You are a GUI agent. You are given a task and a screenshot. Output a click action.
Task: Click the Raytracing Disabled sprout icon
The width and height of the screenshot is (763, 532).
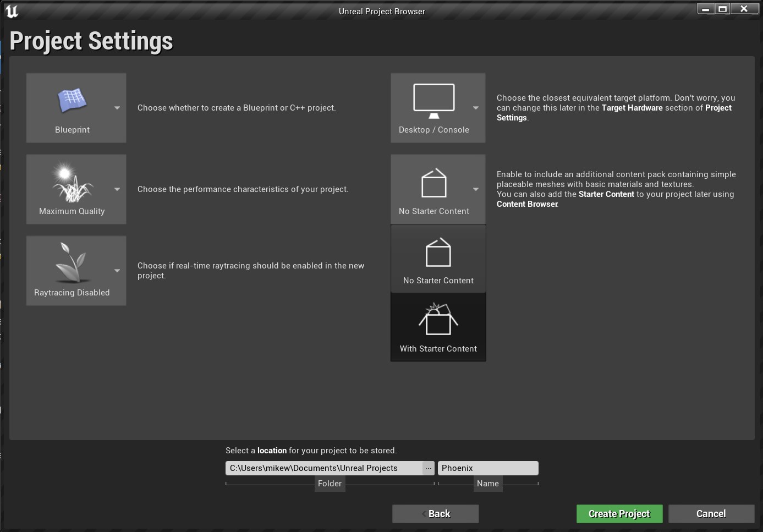pos(72,263)
